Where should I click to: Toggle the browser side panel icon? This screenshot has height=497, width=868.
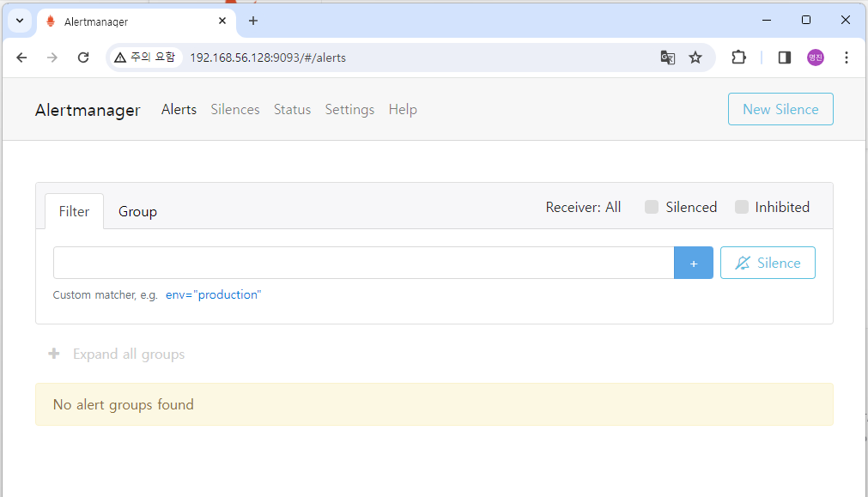pos(785,58)
